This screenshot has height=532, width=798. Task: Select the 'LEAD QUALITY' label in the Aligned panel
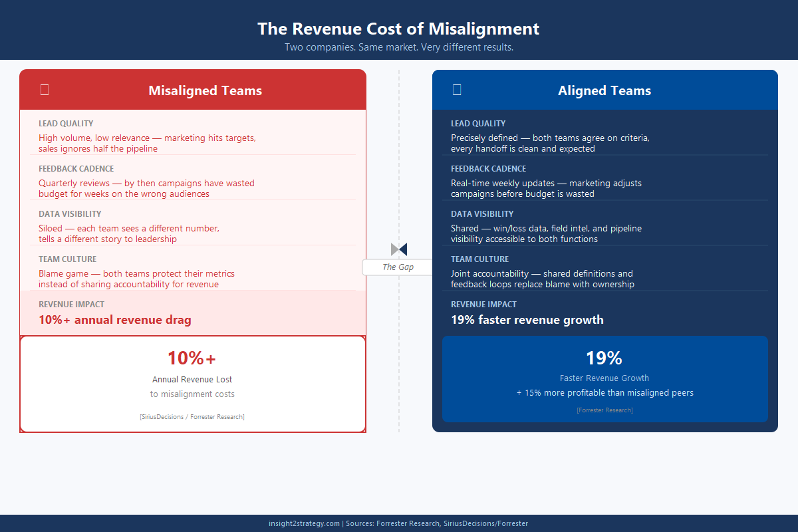coord(478,124)
